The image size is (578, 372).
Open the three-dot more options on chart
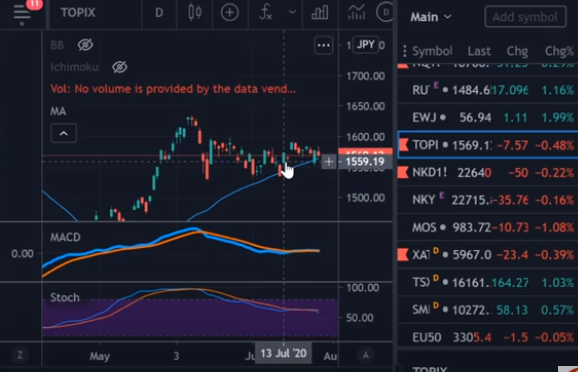click(x=323, y=46)
